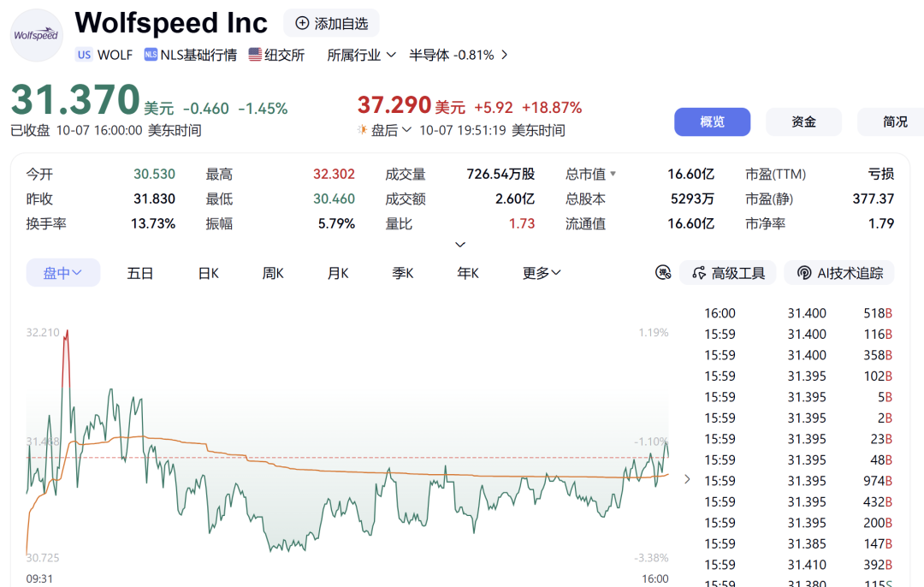Image resolution: width=924 pixels, height=587 pixels.
Task: Click the 31.385 trade price entry
Action: pyautogui.click(x=807, y=544)
